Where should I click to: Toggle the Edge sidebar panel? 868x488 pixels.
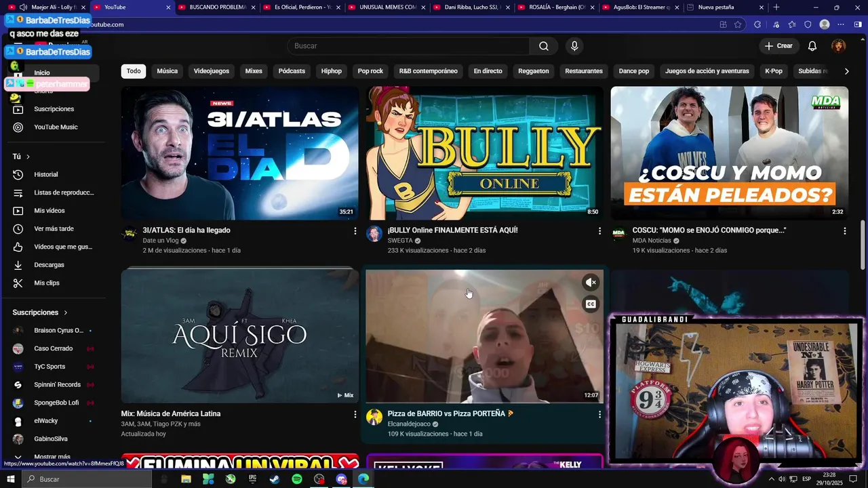tap(859, 24)
